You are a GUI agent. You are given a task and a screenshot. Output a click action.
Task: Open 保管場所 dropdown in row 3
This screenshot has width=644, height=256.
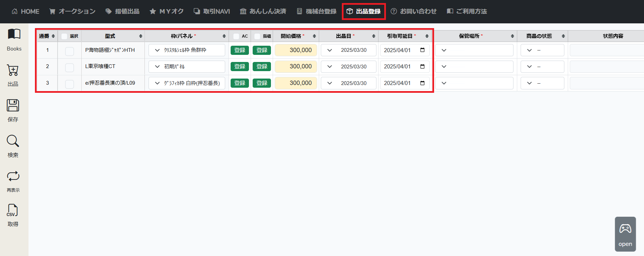point(474,83)
